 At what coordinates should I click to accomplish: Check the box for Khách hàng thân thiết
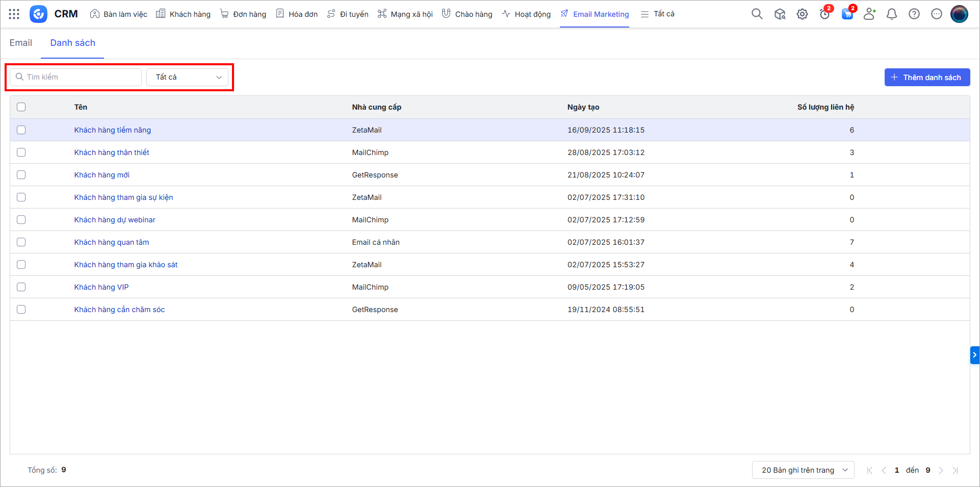point(21,152)
